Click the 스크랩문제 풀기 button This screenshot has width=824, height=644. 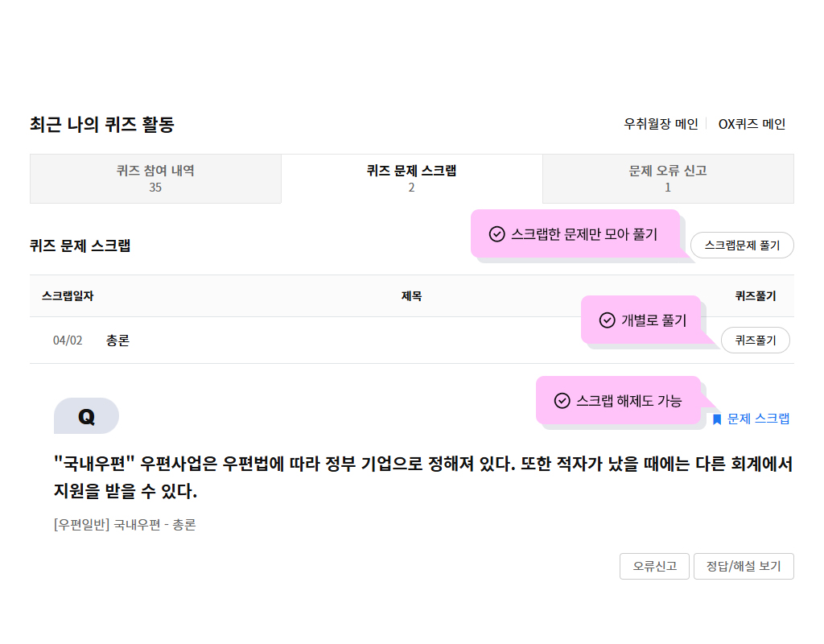click(742, 245)
